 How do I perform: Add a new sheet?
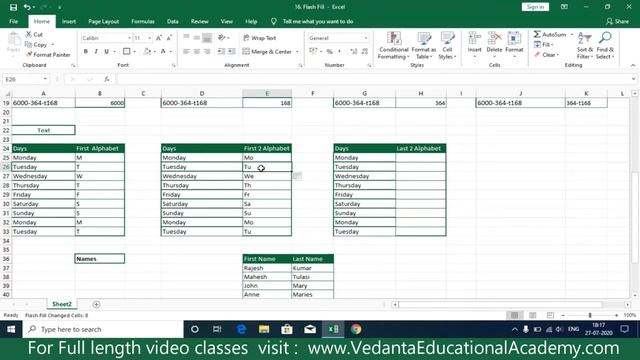pos(96,304)
